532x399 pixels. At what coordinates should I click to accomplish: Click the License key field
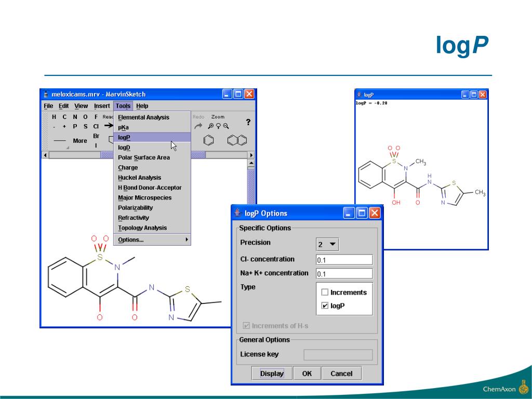tap(338, 354)
